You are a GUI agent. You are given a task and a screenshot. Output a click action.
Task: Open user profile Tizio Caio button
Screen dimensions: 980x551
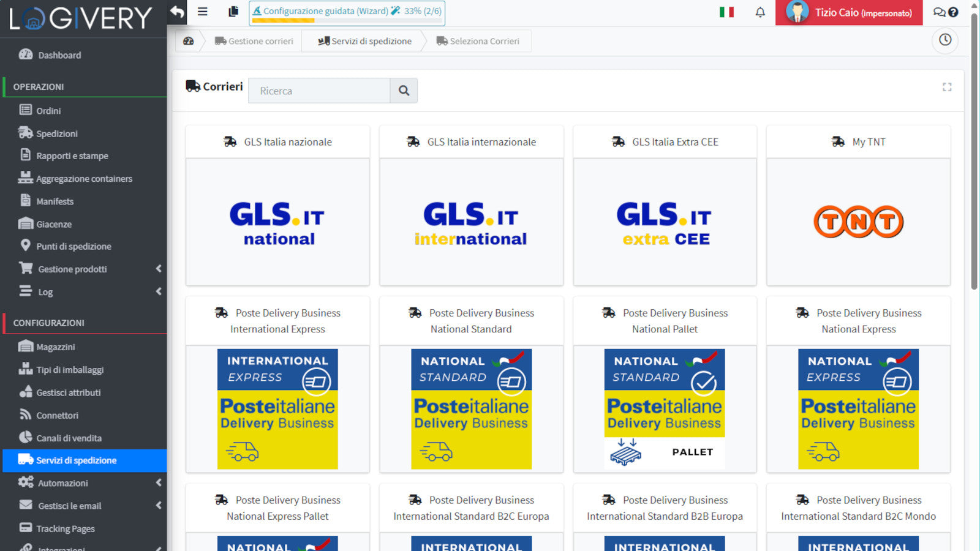[x=849, y=12]
